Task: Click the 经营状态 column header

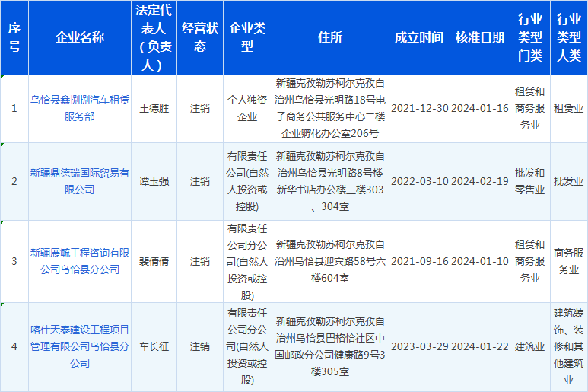Action: [x=200, y=37]
